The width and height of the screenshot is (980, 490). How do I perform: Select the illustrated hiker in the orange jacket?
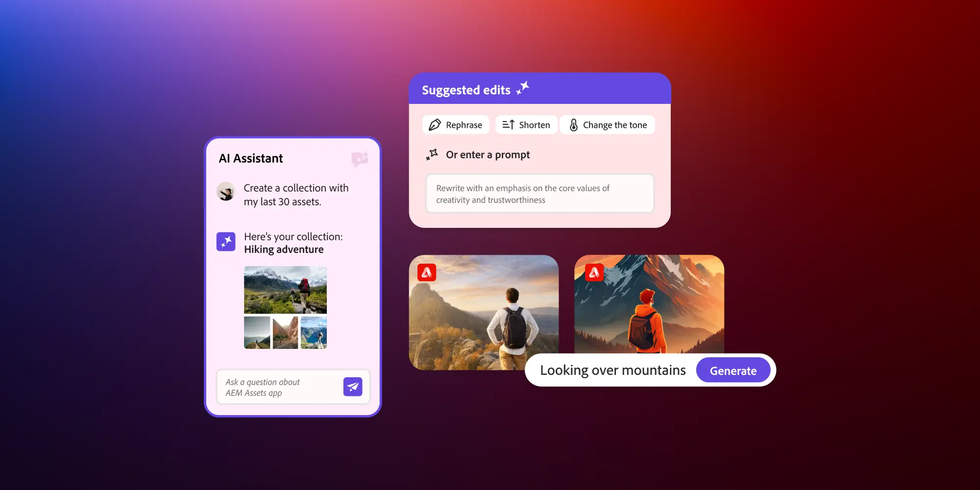[x=649, y=304]
